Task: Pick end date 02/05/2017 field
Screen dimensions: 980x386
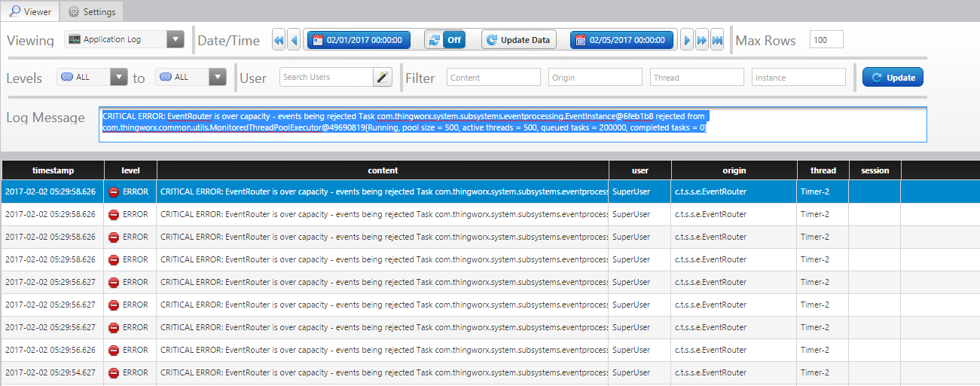Action: (x=621, y=40)
